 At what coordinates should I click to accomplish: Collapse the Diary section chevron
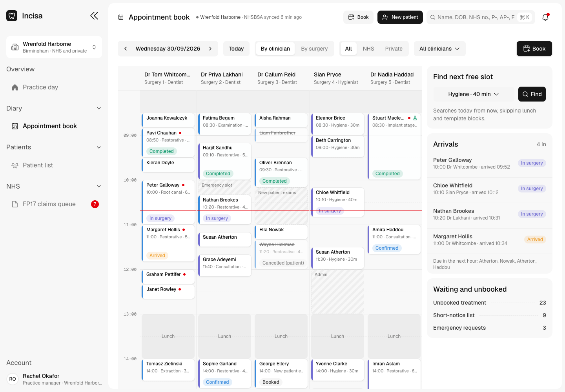point(99,109)
